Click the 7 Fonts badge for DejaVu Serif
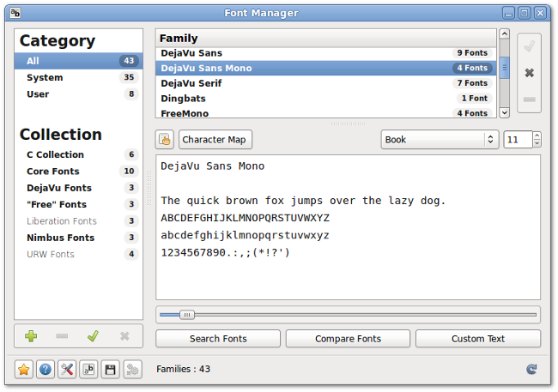Image resolution: width=558 pixels, height=392 pixels. coord(472,83)
